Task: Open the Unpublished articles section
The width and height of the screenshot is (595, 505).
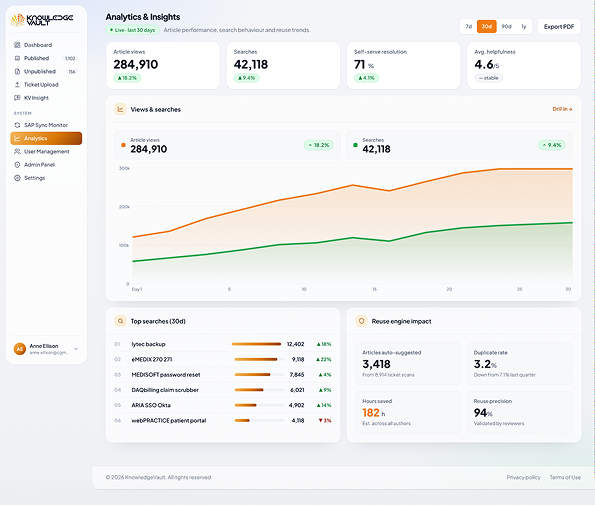Action: coord(46,72)
